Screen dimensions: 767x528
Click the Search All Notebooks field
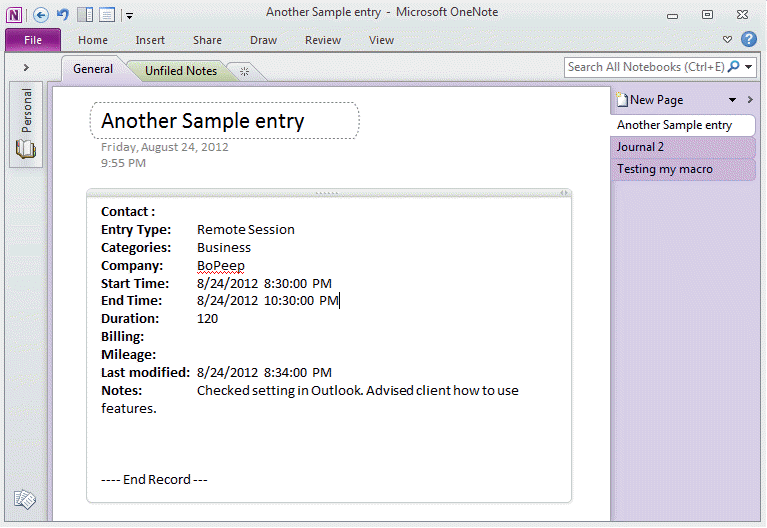[646, 67]
